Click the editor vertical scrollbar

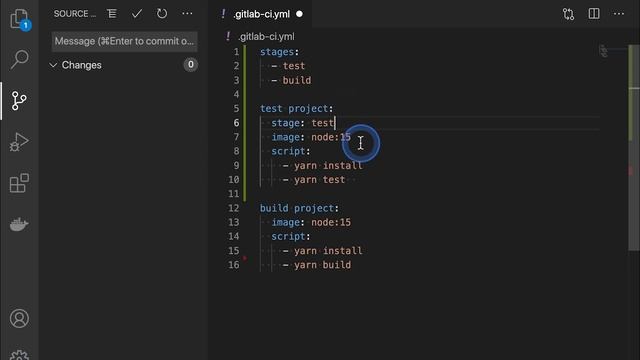634,147
